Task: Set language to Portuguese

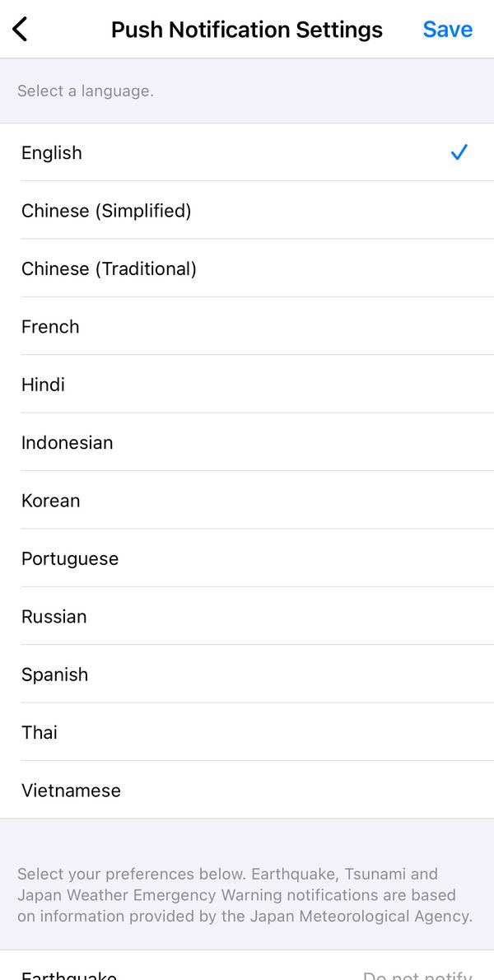Action: point(247,558)
